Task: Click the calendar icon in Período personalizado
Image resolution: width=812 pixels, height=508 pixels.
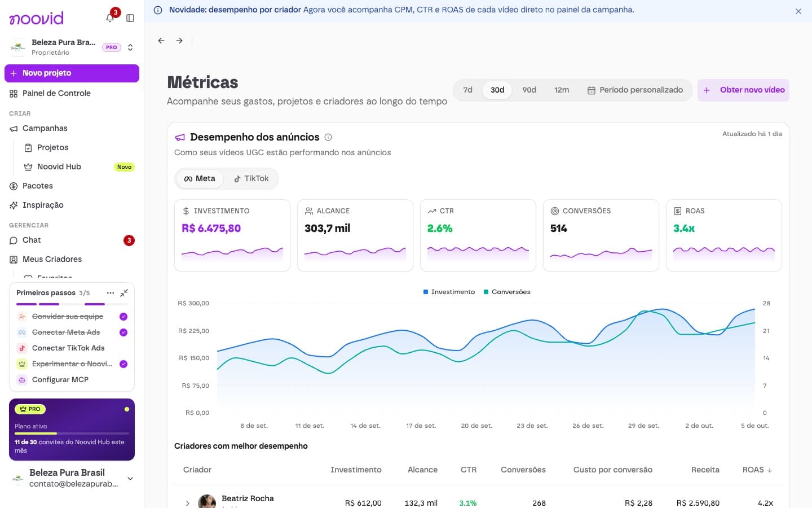Action: [592, 90]
